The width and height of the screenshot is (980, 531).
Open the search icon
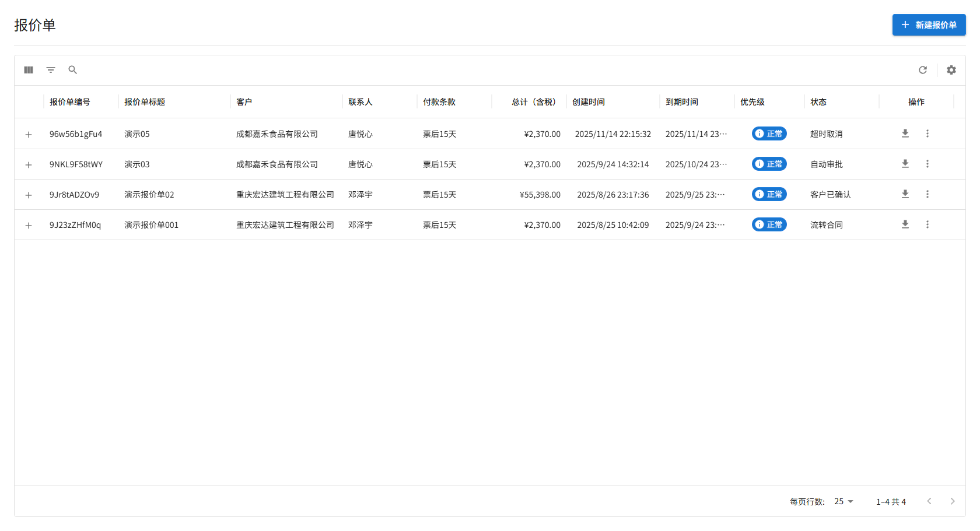[x=72, y=69]
